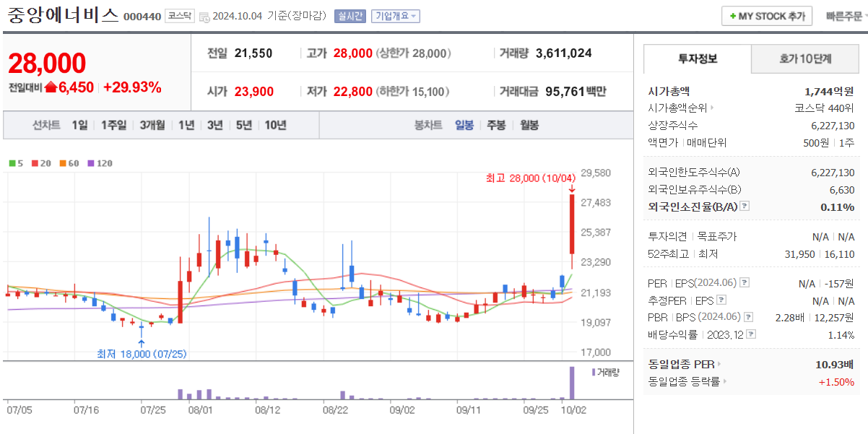The height and width of the screenshot is (434, 868).
Task: Click the calendar icon next to the date
Action: [204, 17]
